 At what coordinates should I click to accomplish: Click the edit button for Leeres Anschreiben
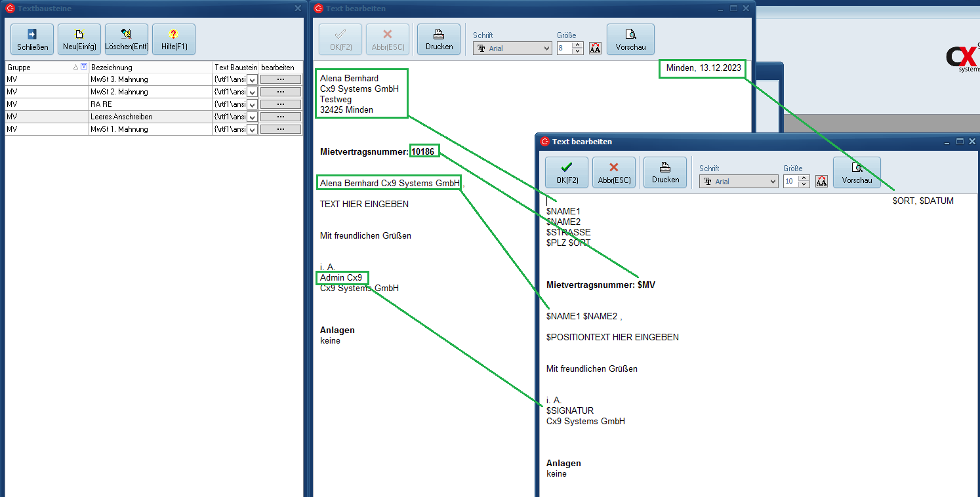coord(281,117)
